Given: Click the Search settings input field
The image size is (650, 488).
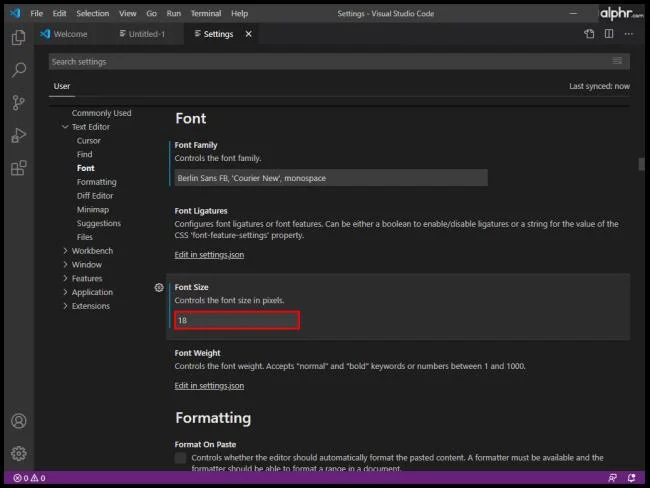Looking at the screenshot, I should click(339, 61).
